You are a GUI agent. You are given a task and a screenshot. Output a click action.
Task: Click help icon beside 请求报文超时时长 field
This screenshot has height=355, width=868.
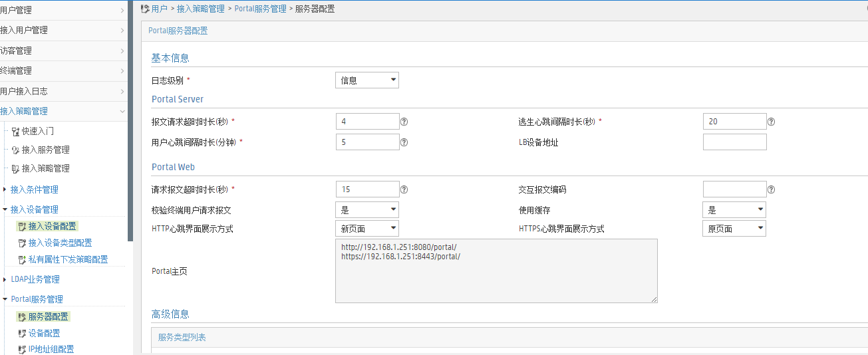[x=404, y=189]
